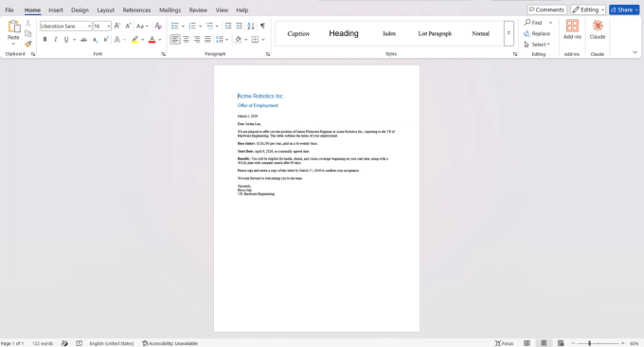Apply subscript formatting
The width and height of the screenshot is (644, 347).
tap(95, 40)
